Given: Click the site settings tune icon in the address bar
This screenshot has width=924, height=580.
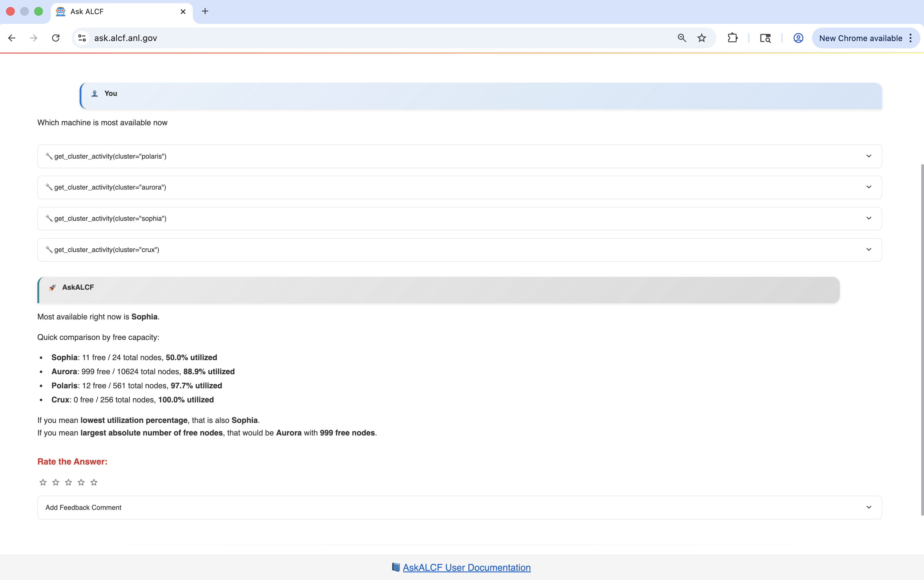Looking at the screenshot, I should point(81,38).
